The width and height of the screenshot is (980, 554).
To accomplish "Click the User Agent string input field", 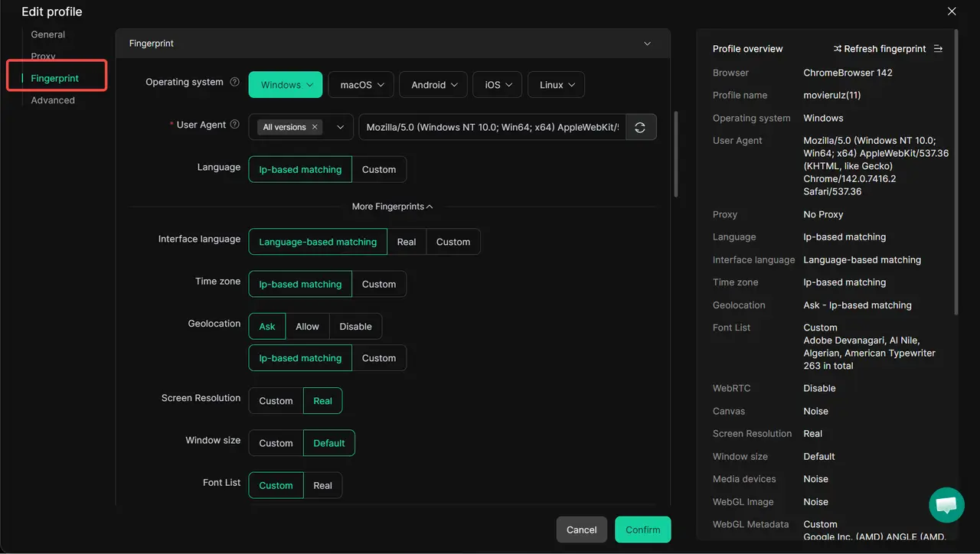I will 492,128.
